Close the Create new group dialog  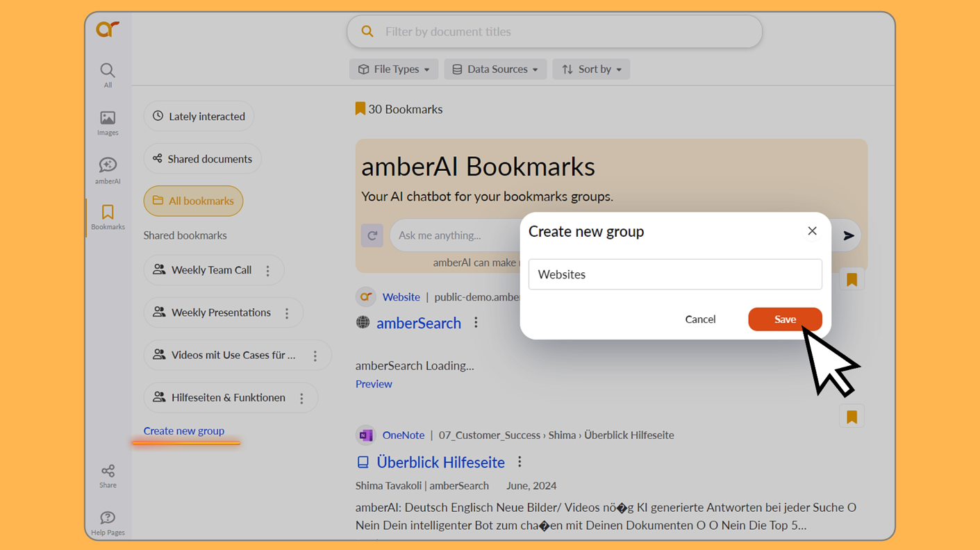(x=812, y=231)
